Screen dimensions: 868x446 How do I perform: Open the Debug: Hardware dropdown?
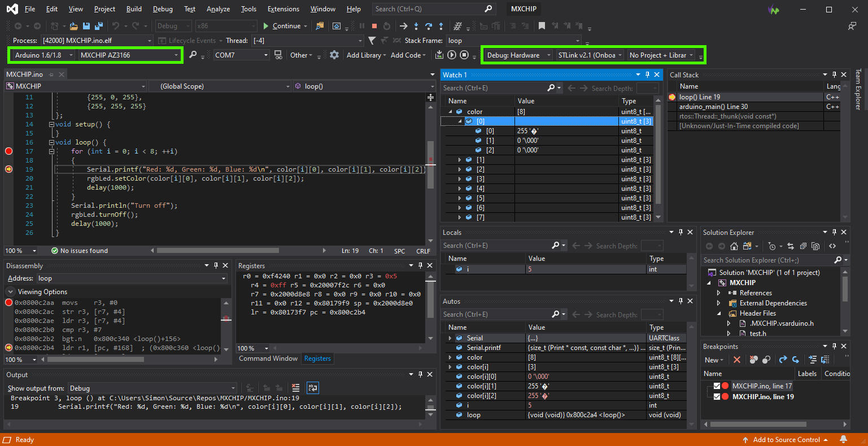click(518, 55)
